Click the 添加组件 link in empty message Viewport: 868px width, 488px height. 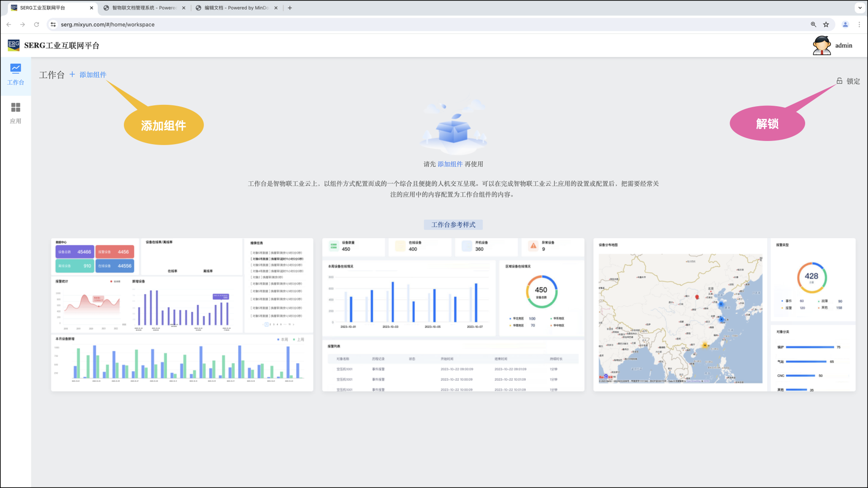tap(450, 164)
